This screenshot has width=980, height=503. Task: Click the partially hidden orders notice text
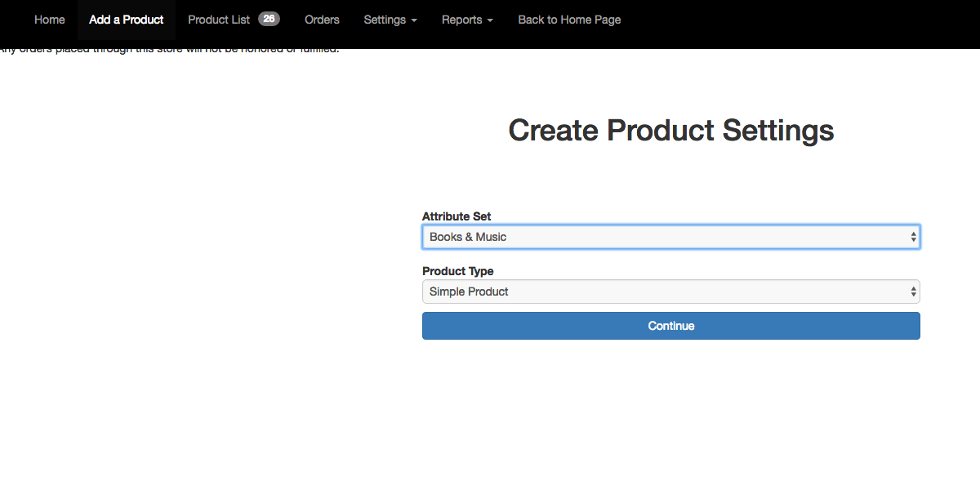coord(163,51)
